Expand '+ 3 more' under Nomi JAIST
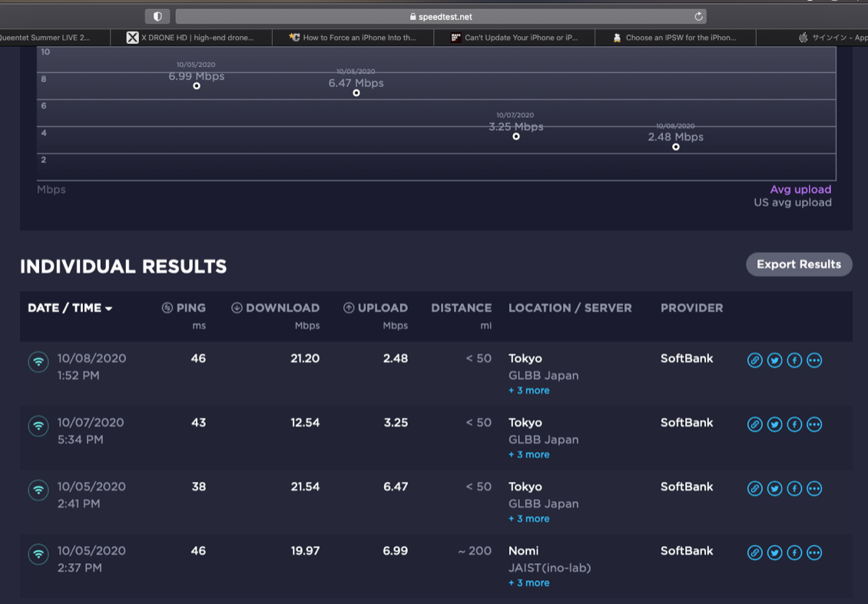 pyautogui.click(x=529, y=583)
